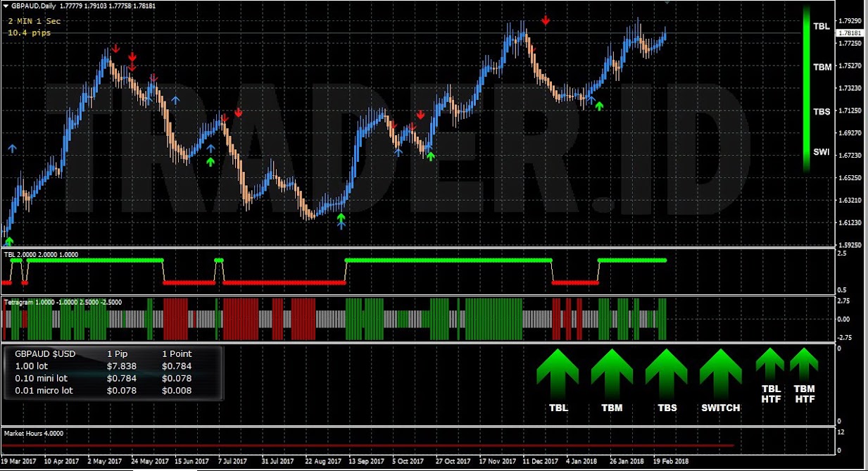Click the '10.4 pips' spread text
The height and width of the screenshot is (471, 868).
pos(30,32)
